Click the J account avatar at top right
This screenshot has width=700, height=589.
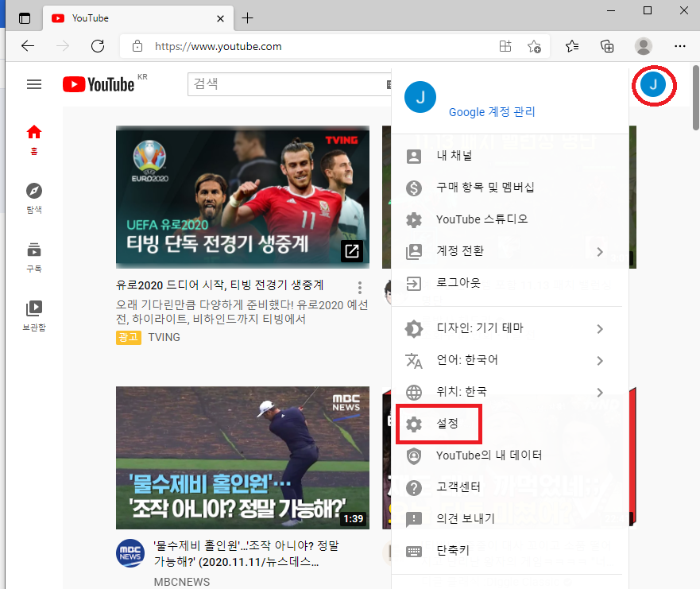pyautogui.click(x=653, y=84)
